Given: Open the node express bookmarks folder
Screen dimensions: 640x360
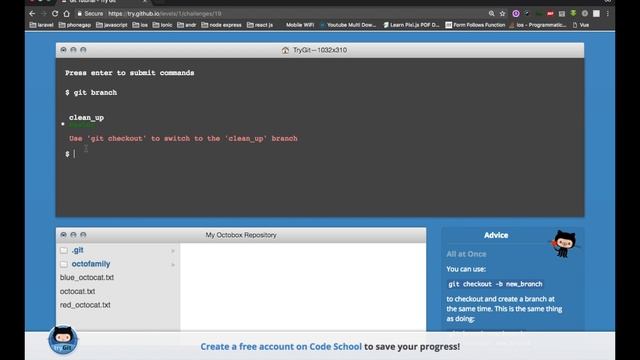Looking at the screenshot, I should 221,25.
